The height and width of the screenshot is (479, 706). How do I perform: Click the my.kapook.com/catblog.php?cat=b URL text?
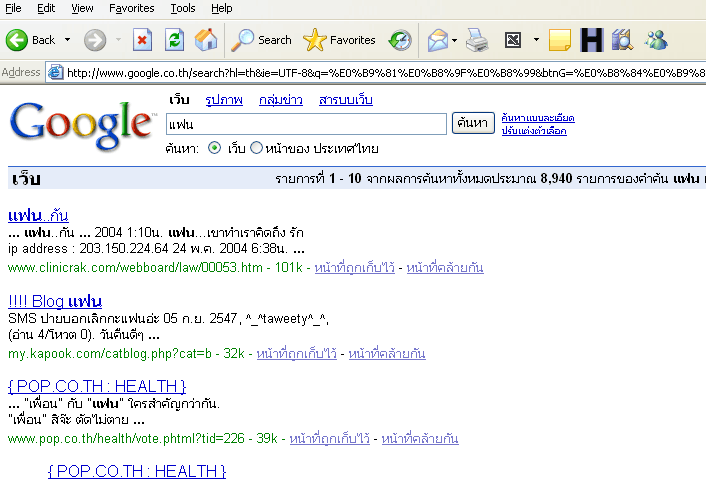[110, 354]
